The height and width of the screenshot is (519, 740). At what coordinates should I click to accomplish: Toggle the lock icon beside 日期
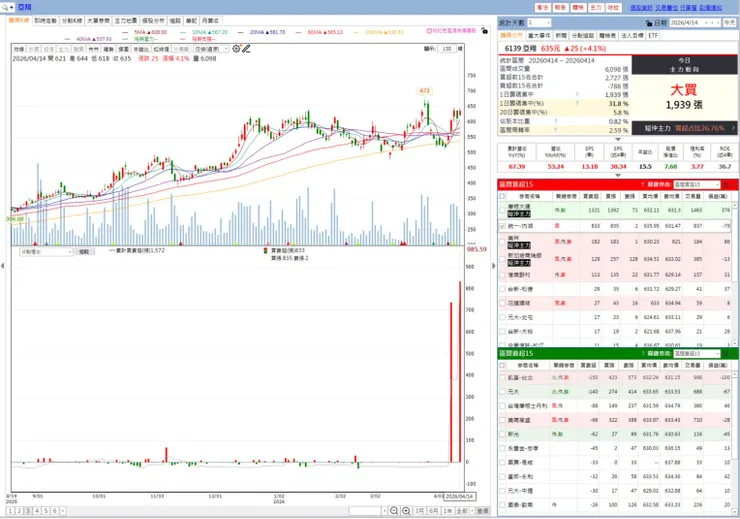coord(649,23)
